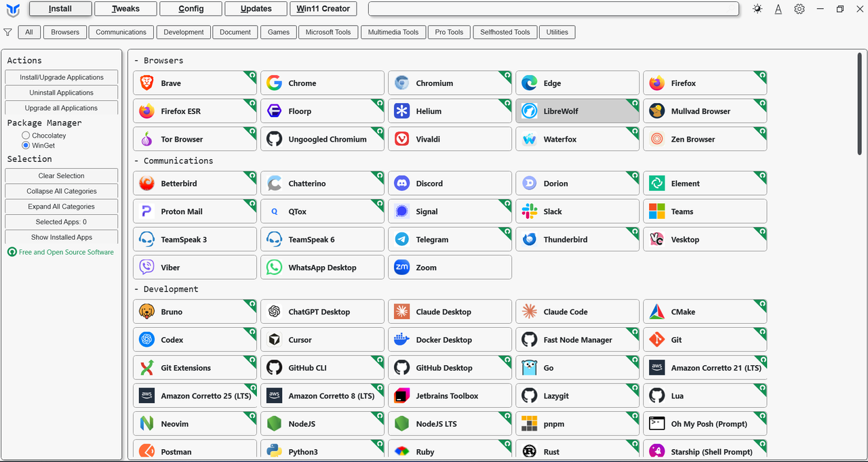Click the Tor Browser onion icon
The height and width of the screenshot is (462, 868).
pyautogui.click(x=146, y=140)
